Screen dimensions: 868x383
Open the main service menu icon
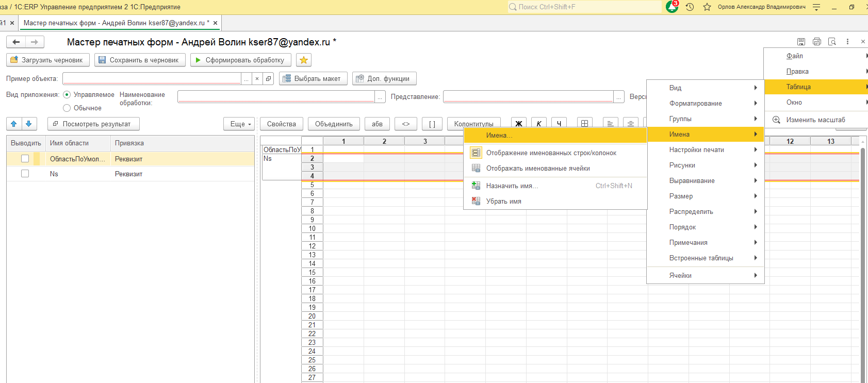click(816, 7)
